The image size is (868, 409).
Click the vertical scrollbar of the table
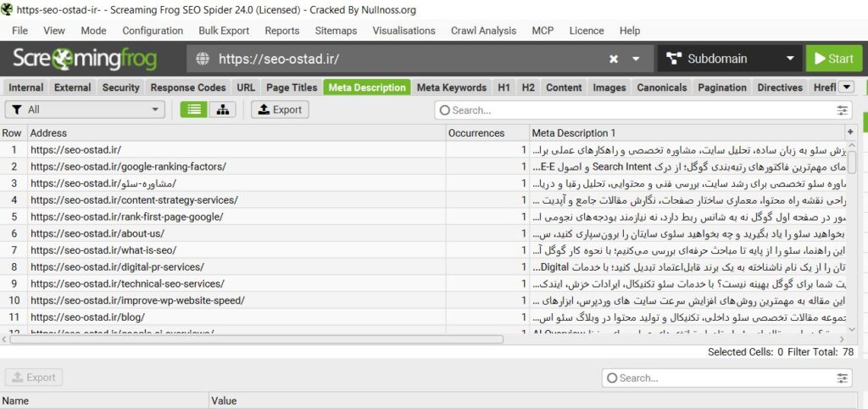[851, 161]
